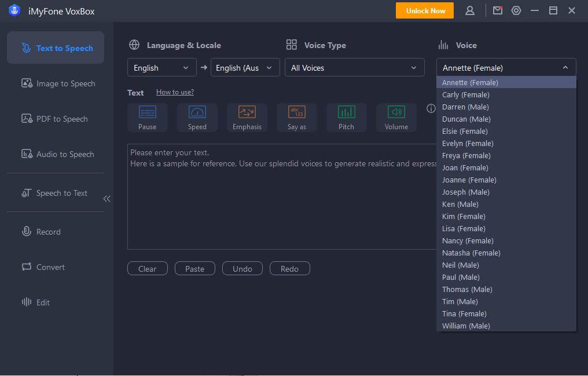Click the Redo button
The width and height of the screenshot is (588, 376).
point(290,269)
